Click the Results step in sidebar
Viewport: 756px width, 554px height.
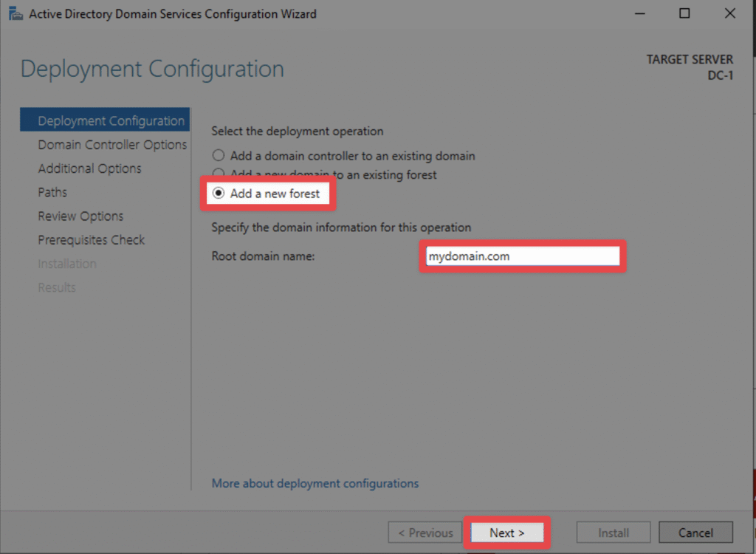click(57, 287)
